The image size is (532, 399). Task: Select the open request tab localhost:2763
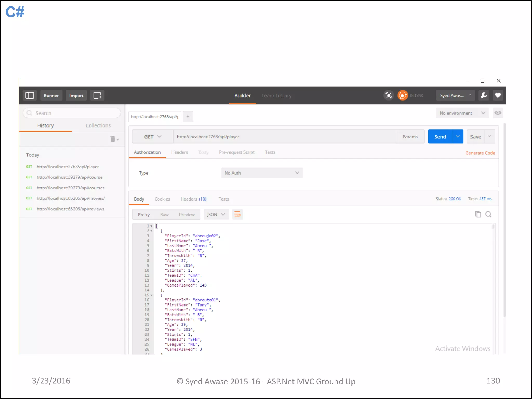point(155,117)
